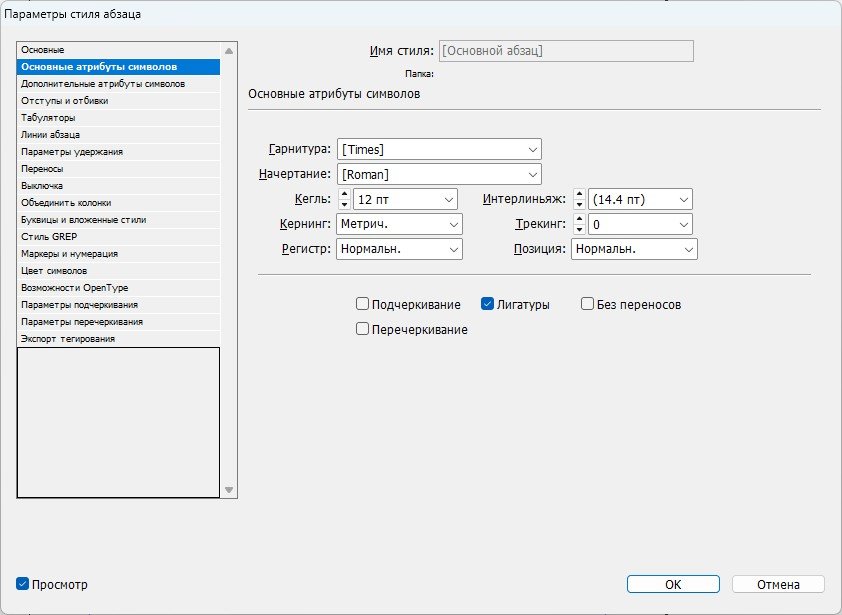Select Отступы и отбивки in the list
Viewport: 842px width, 615px height.
tap(65, 101)
